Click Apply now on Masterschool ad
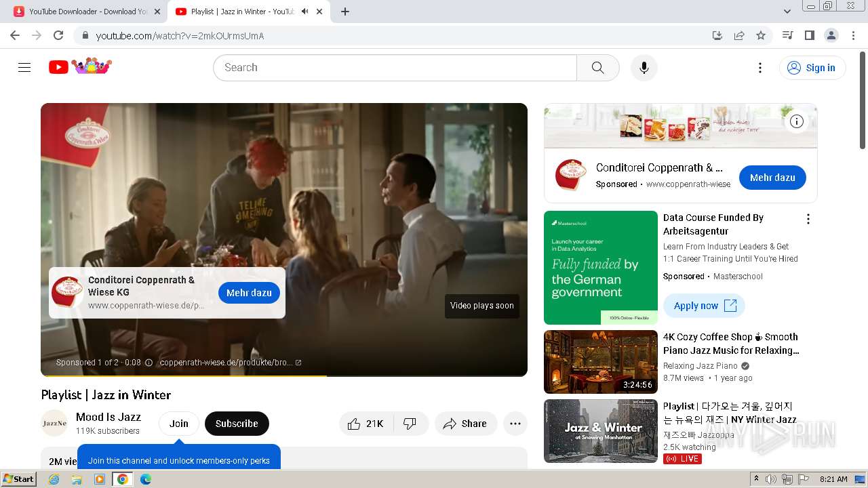Image resolution: width=868 pixels, height=488 pixels. (x=704, y=306)
